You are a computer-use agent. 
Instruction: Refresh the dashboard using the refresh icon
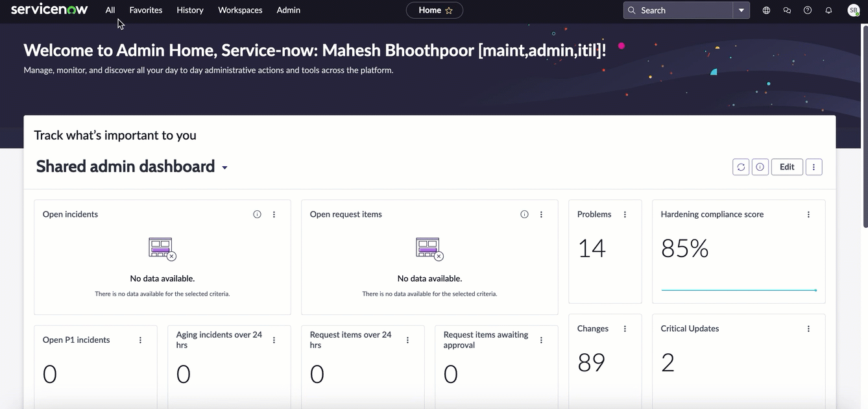[x=741, y=167]
